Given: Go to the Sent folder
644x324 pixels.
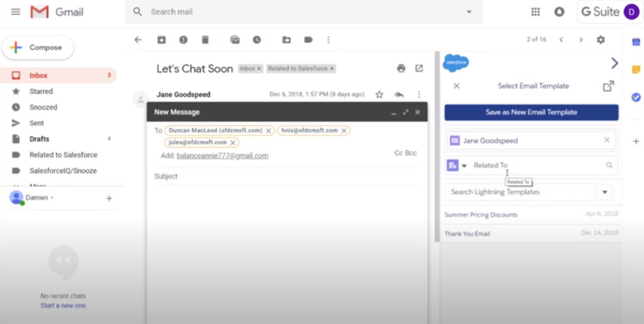Looking at the screenshot, I should click(36, 123).
